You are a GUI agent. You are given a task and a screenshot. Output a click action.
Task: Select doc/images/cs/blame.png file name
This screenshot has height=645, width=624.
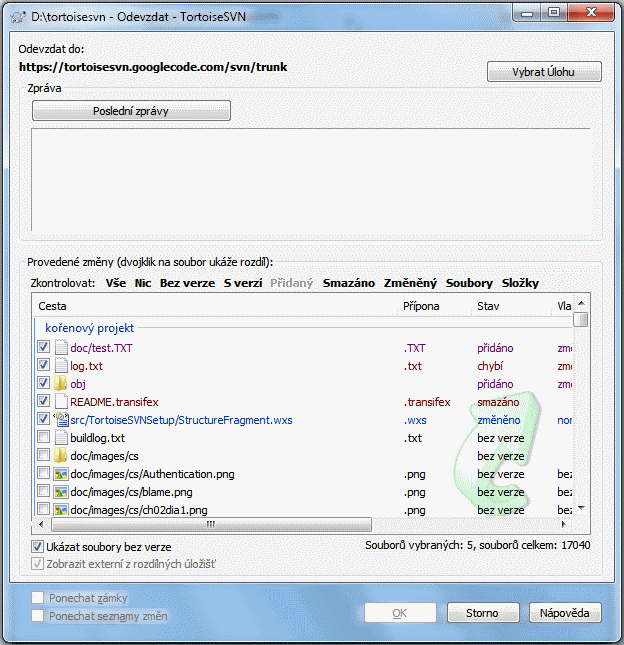coord(131,492)
